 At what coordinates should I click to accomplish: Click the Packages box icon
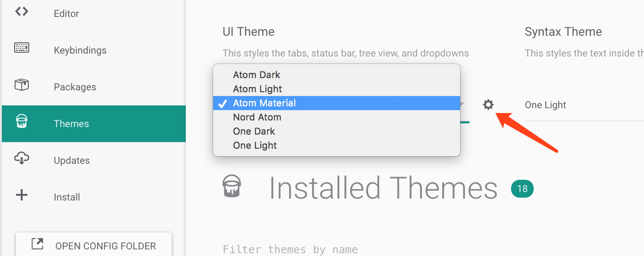point(22,85)
